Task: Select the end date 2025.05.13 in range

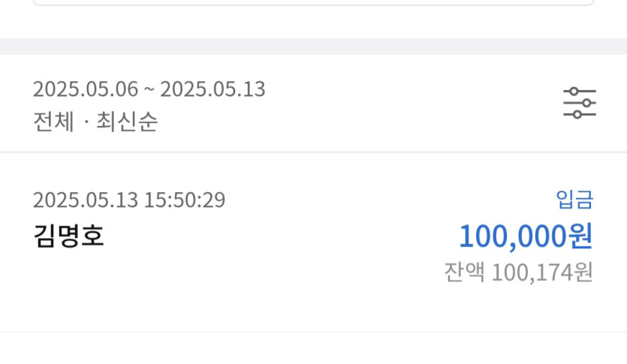Action: point(213,89)
